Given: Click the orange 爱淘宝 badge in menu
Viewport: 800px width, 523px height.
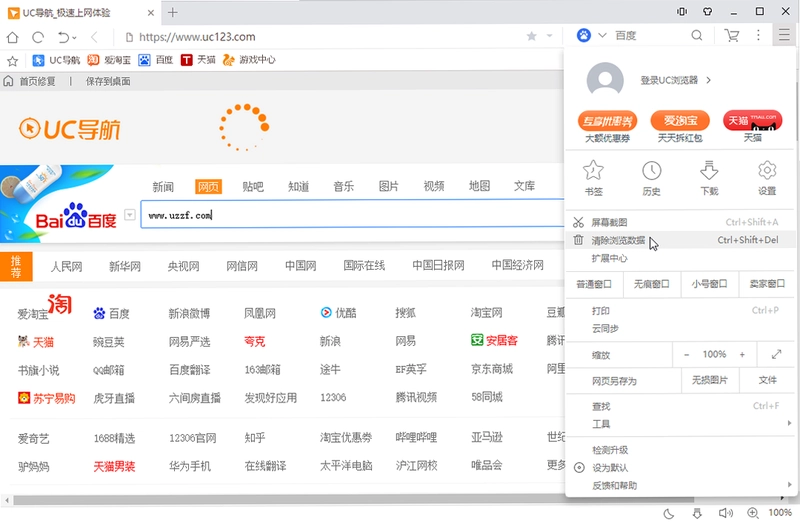Looking at the screenshot, I should (x=680, y=120).
